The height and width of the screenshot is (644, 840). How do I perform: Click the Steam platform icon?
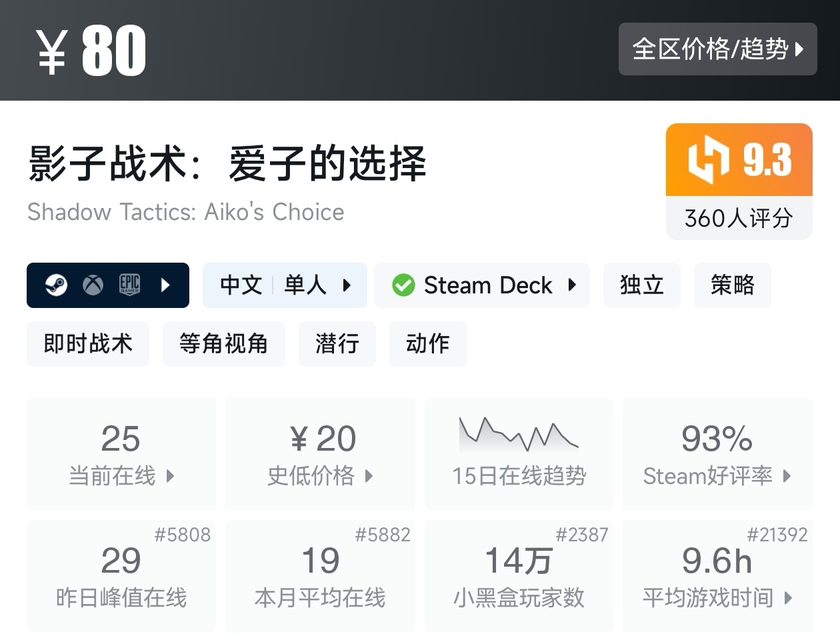pyautogui.click(x=56, y=285)
